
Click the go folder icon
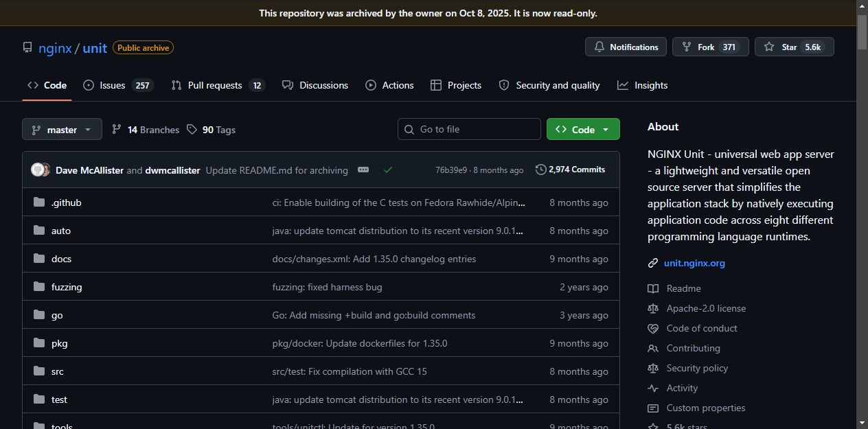(x=39, y=315)
